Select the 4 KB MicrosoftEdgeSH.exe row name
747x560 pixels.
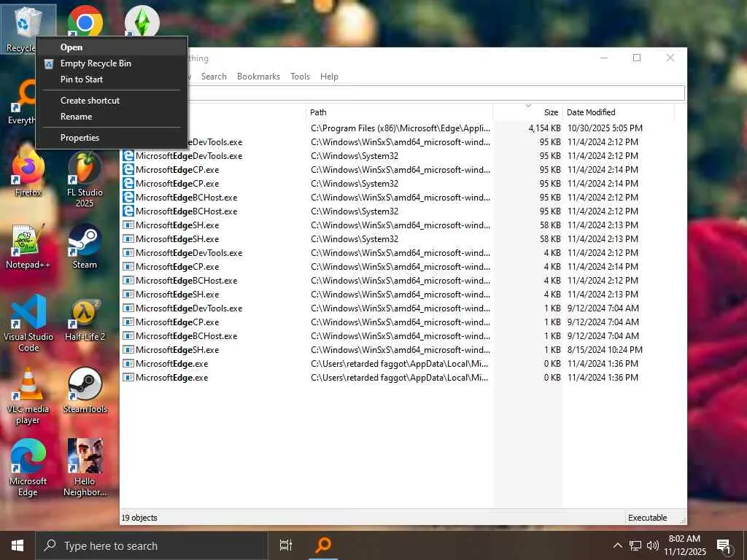coord(177,295)
